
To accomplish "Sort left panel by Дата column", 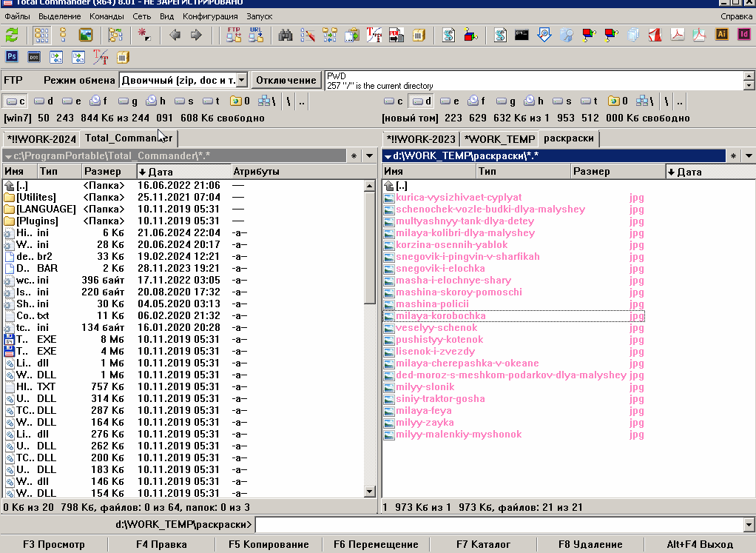I will (x=183, y=171).
